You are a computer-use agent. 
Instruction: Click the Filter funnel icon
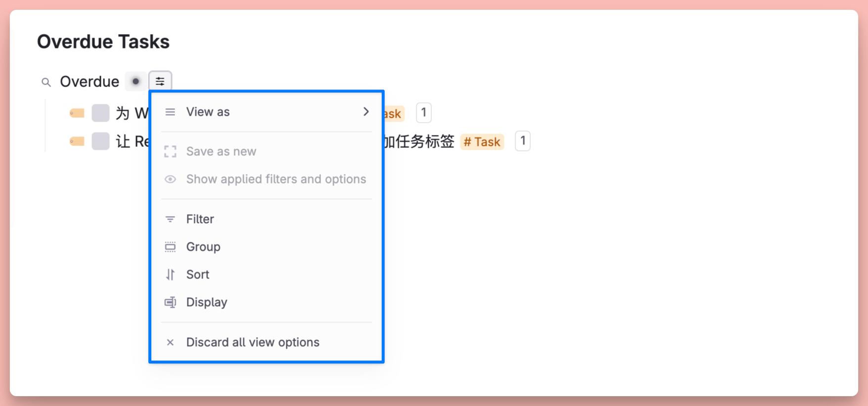tap(170, 219)
